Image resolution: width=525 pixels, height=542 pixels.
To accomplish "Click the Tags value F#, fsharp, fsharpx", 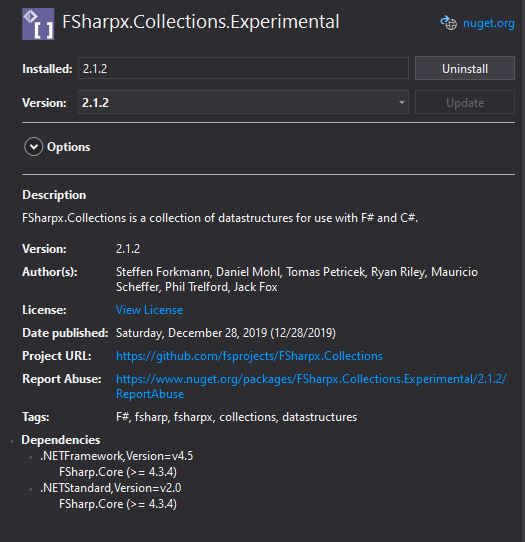I will 236,417.
